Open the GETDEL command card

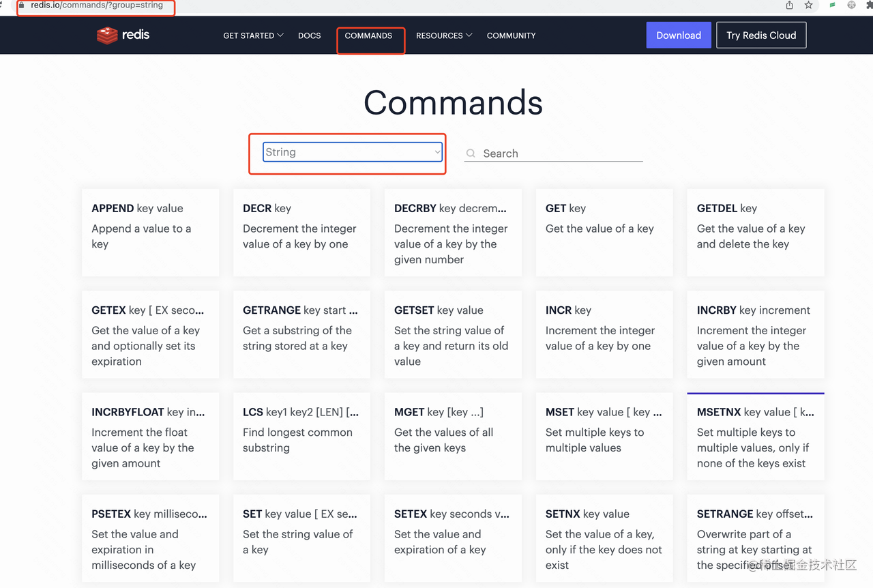(756, 233)
